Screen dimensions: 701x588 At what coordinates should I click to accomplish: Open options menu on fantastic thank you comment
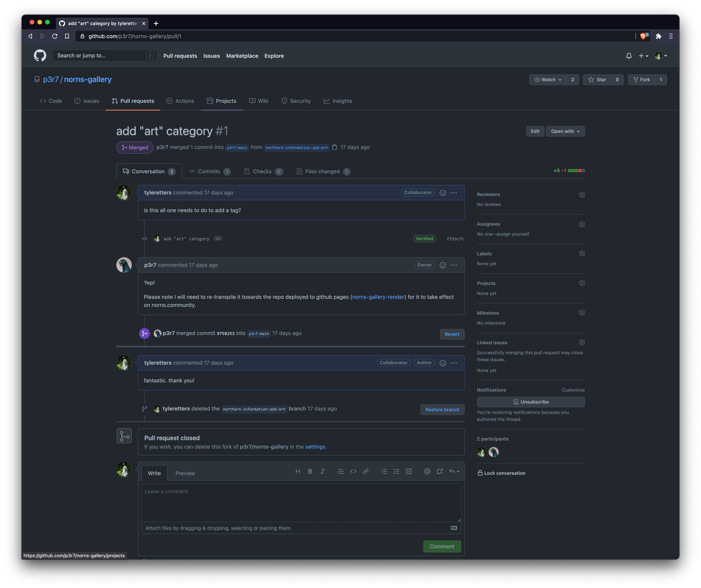click(453, 363)
